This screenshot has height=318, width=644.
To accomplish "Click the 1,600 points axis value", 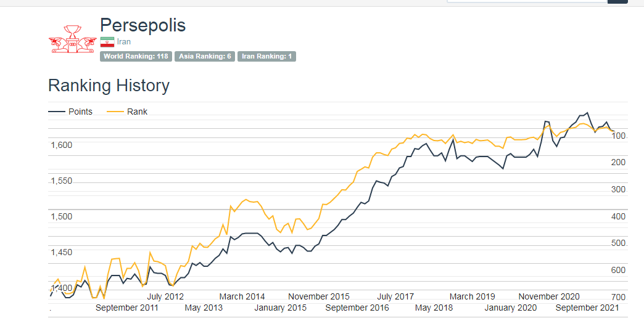I will [61, 145].
